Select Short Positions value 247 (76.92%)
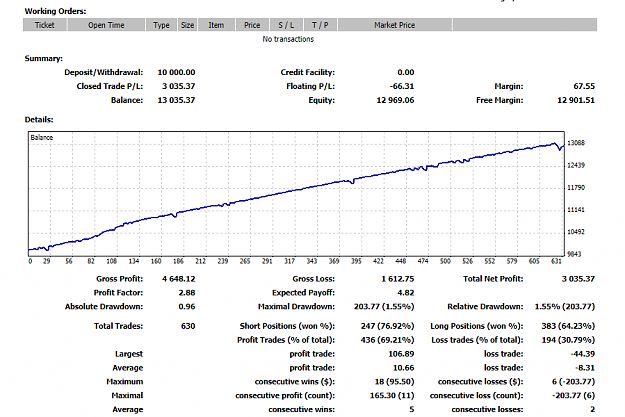Viewport: 625px width, 417px height. tap(387, 326)
